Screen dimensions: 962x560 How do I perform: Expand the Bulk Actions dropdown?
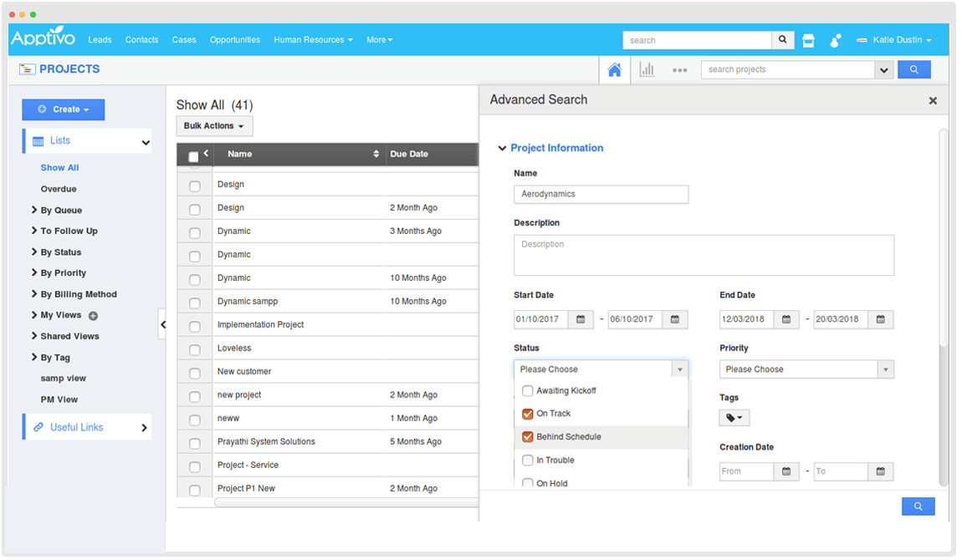tap(214, 126)
